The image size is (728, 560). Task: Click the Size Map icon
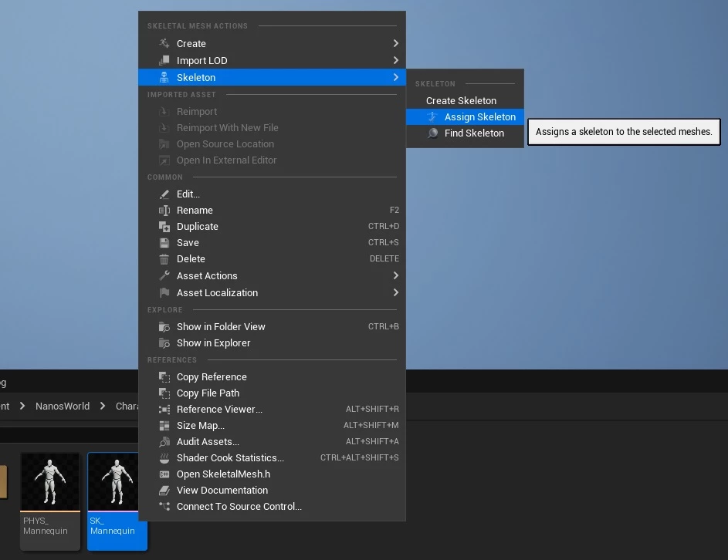click(x=164, y=426)
